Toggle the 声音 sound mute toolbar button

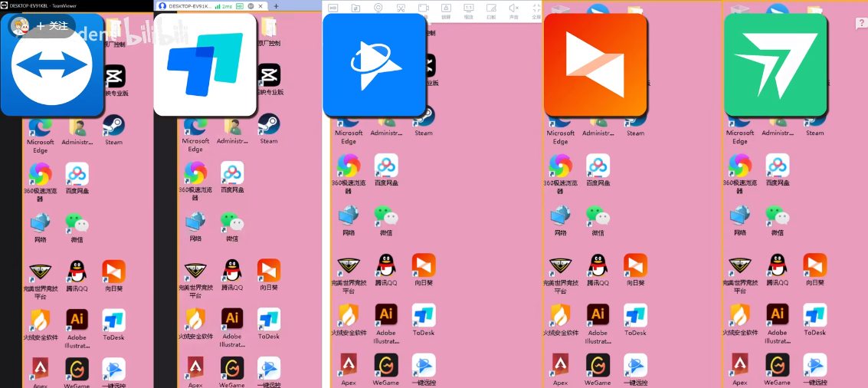(x=514, y=11)
